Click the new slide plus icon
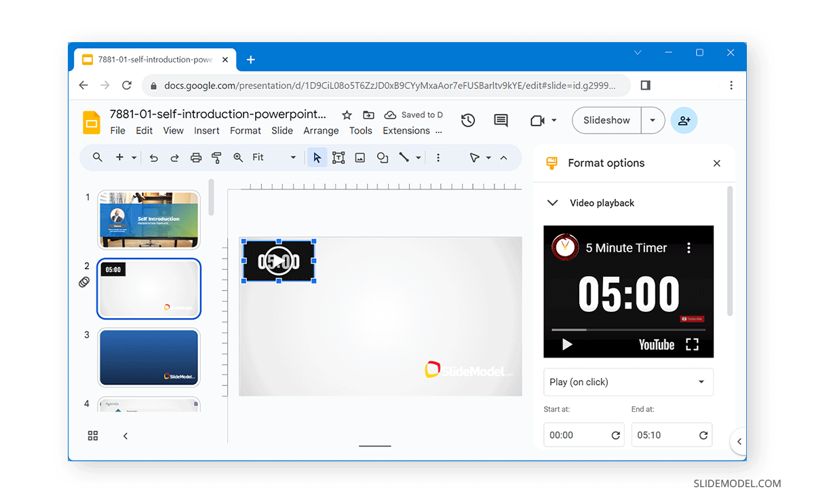 [x=119, y=157]
